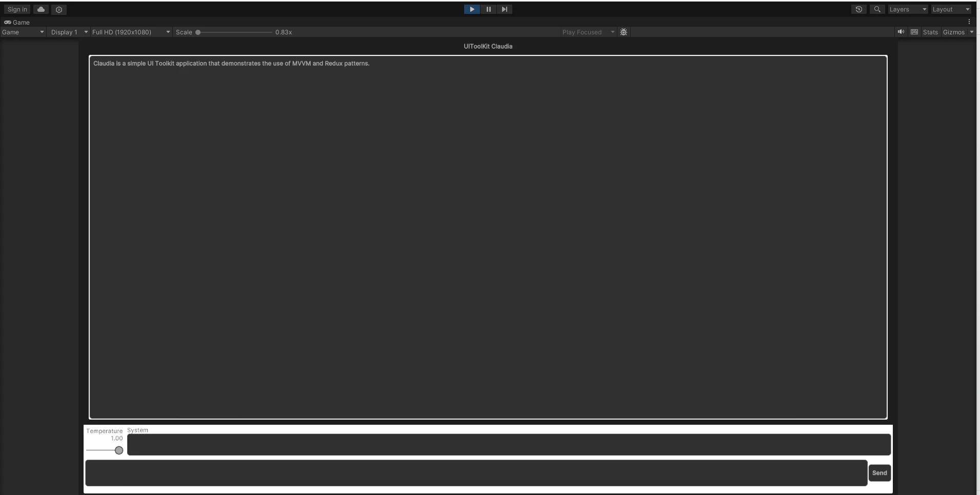Toggle the shortcuts keyboard icon

tap(914, 32)
